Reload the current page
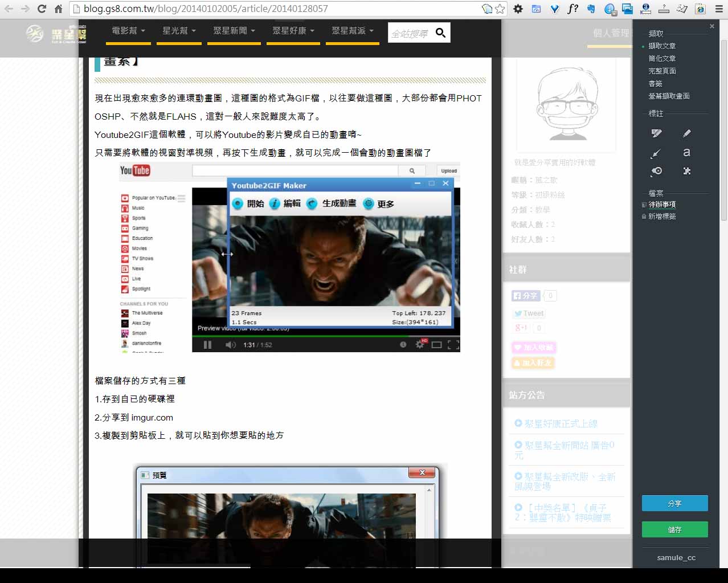The height and width of the screenshot is (583, 728). [42, 9]
